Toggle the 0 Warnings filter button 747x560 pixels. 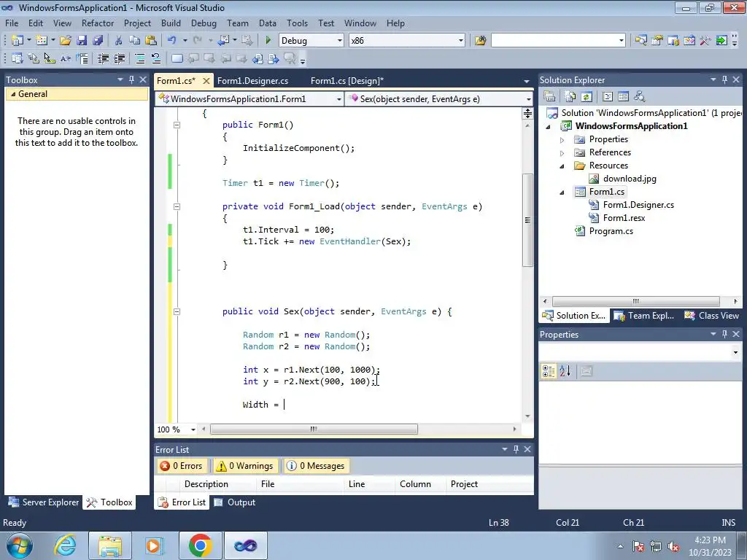[x=245, y=466]
